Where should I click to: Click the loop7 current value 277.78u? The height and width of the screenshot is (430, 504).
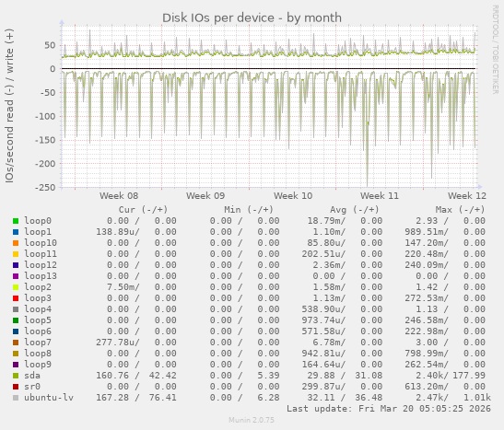pyautogui.click(x=115, y=343)
